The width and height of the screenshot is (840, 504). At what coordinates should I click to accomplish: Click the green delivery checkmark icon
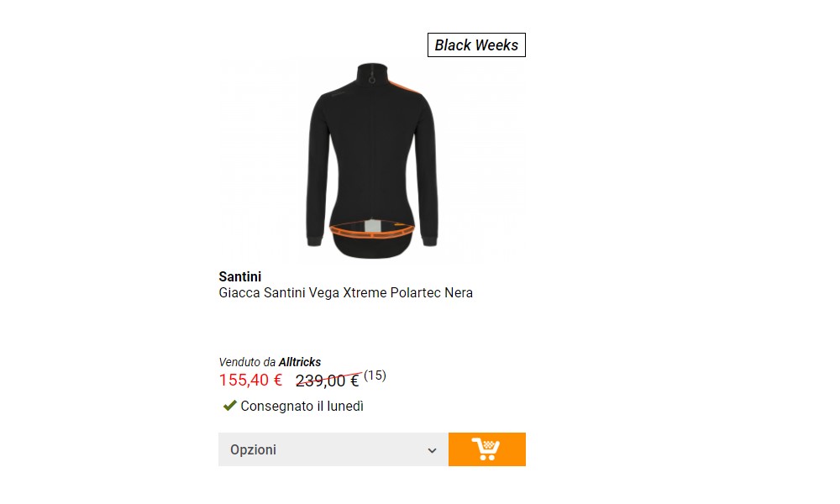coord(230,406)
